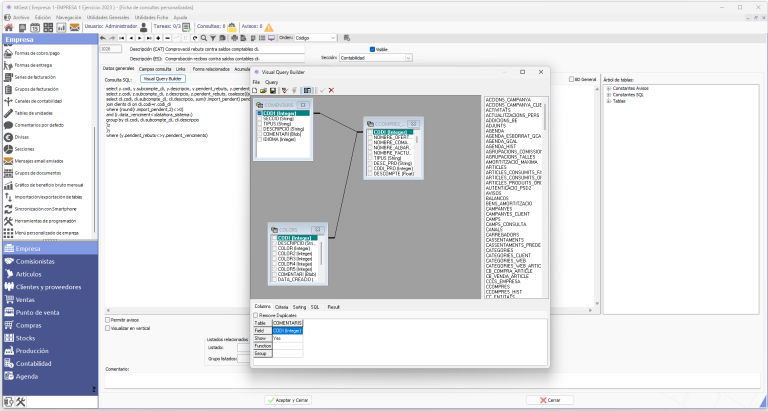The width and height of the screenshot is (768, 411).
Task: Expand Constantes Avisos tree node
Action: point(609,88)
